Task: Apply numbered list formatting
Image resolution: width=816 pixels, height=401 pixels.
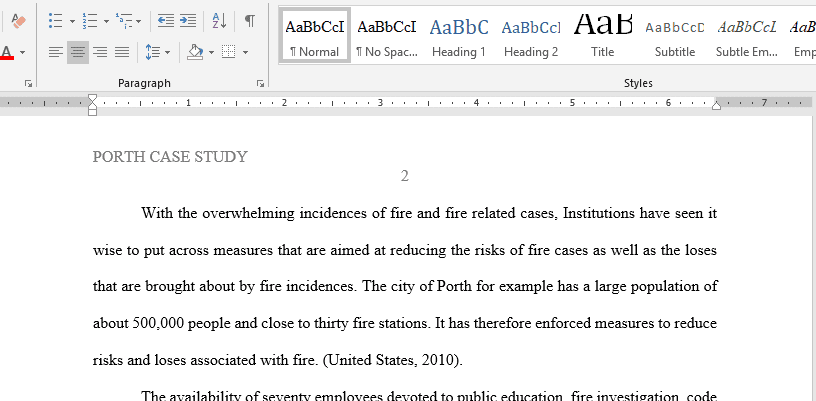Action: tap(90, 21)
